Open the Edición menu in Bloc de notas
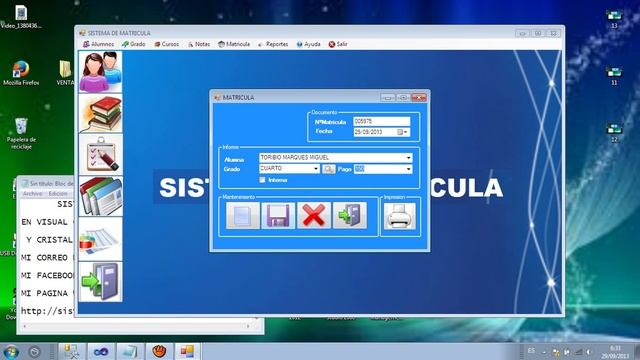This screenshot has height=360, width=640. [58, 193]
